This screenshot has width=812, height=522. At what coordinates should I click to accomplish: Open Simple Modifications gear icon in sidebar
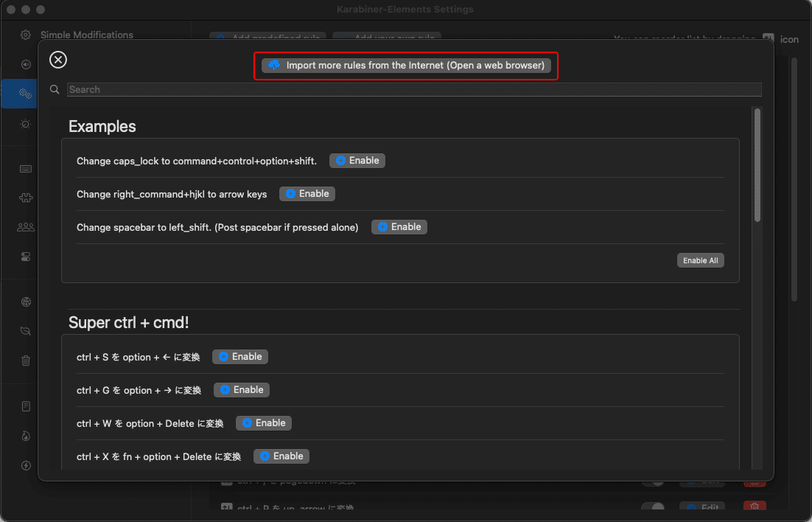pyautogui.click(x=25, y=35)
